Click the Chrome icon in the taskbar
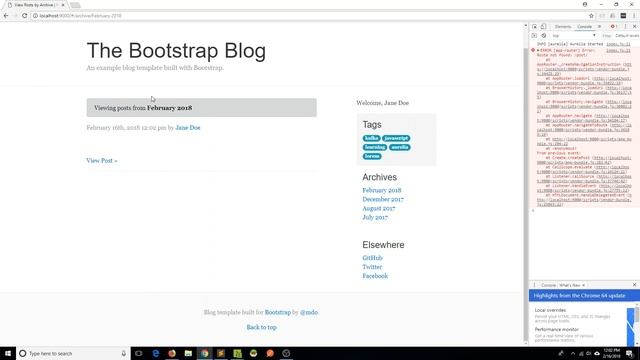 (204, 353)
